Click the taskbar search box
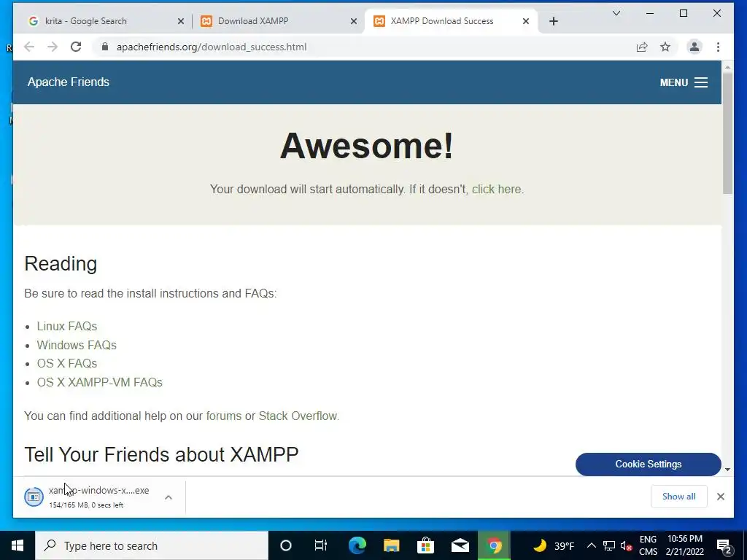The height and width of the screenshot is (560, 747). pos(152,545)
